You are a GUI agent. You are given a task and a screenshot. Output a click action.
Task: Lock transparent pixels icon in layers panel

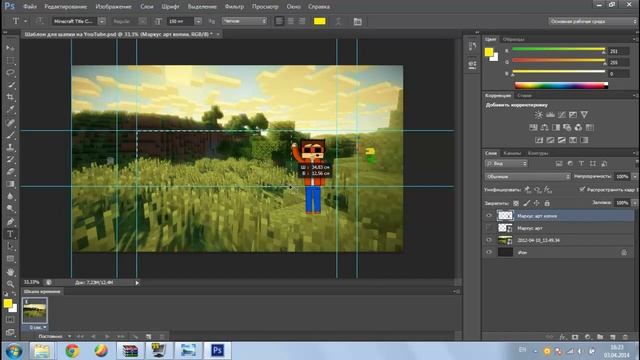[516, 203]
